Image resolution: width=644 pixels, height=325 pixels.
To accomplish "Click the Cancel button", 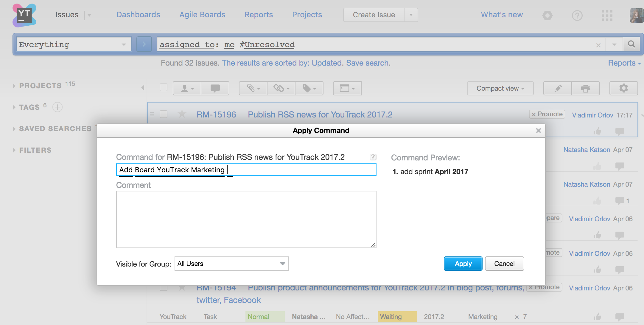I will point(504,264).
